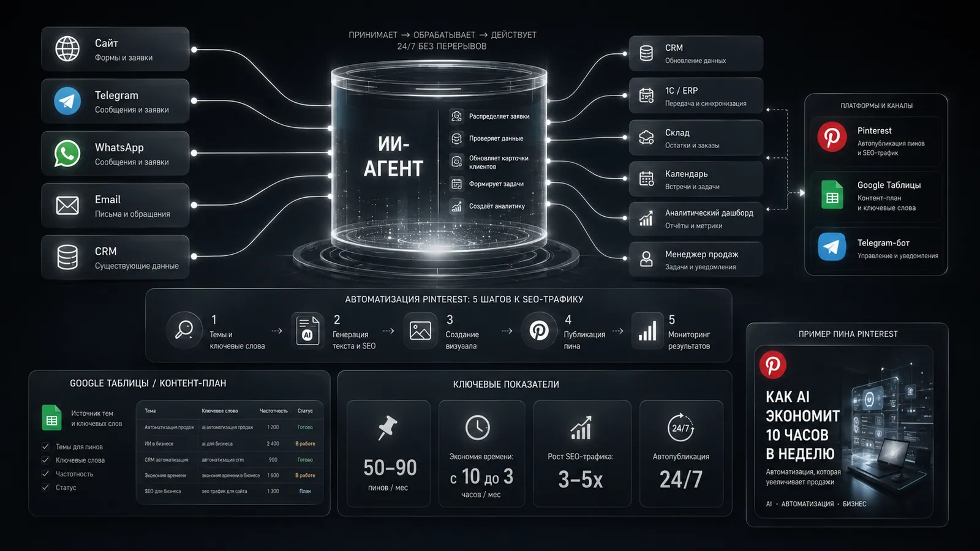This screenshot has height=551, width=980.
Task: Click the Email envelope icon
Action: point(67,206)
